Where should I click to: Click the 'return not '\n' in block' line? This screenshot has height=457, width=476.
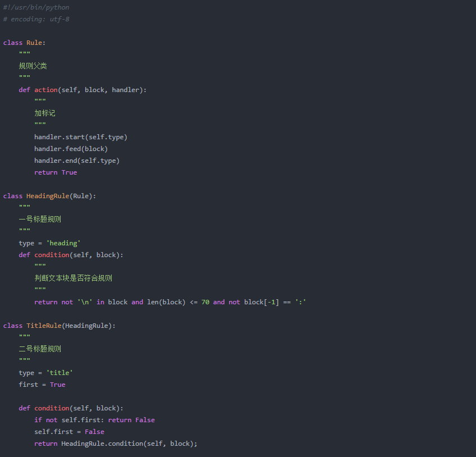pyautogui.click(x=170, y=302)
